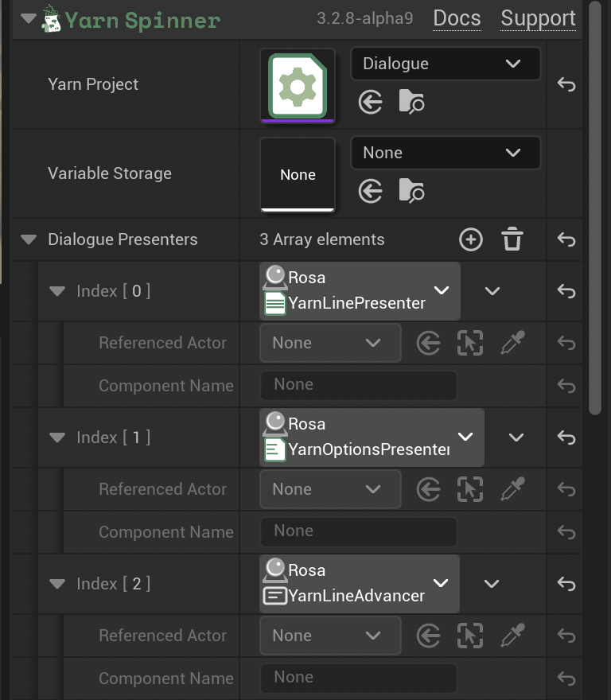This screenshot has width=611, height=700.
Task: Open the Yarn Project Dialogue dropdown
Action: [446, 64]
